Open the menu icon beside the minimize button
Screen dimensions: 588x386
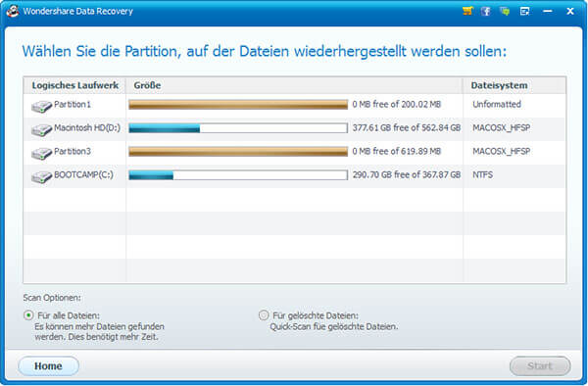point(524,12)
